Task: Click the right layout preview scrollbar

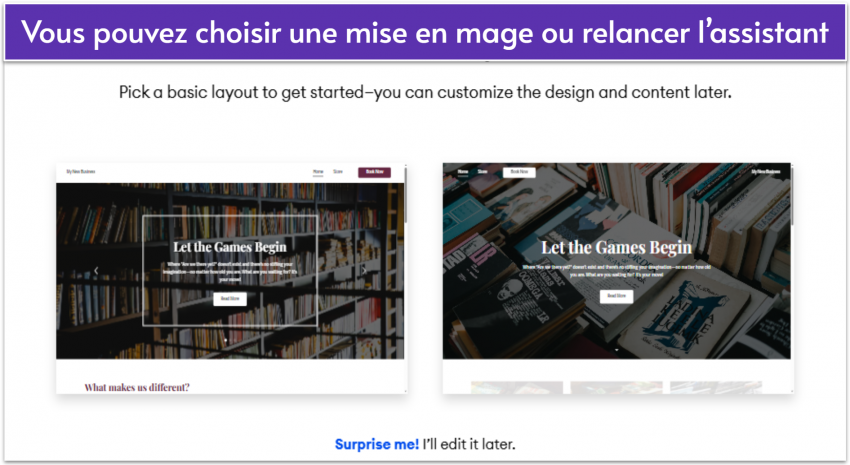Action: coord(792,195)
